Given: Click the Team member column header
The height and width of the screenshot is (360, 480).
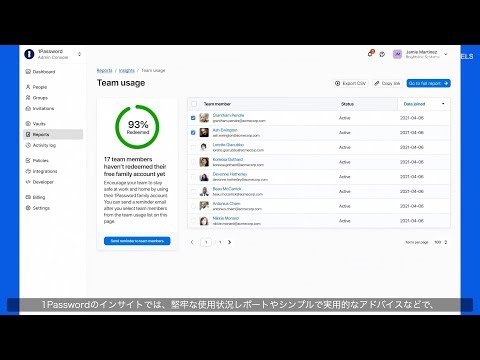Looking at the screenshot, I should [217, 104].
